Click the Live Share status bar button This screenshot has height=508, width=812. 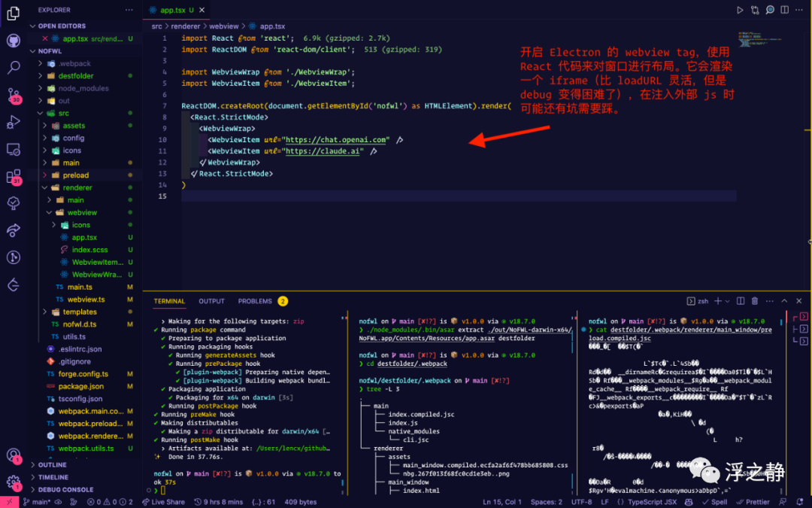tap(164, 502)
